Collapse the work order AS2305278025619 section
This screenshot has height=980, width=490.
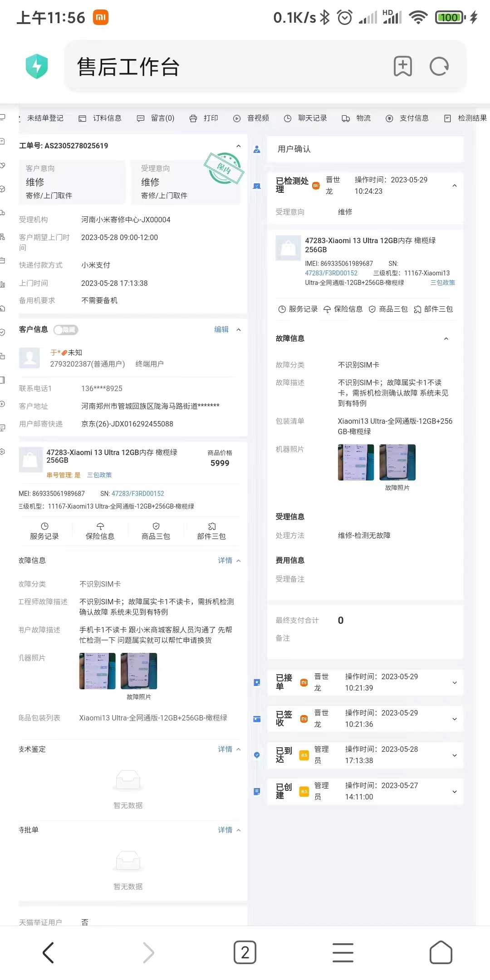coord(239,146)
